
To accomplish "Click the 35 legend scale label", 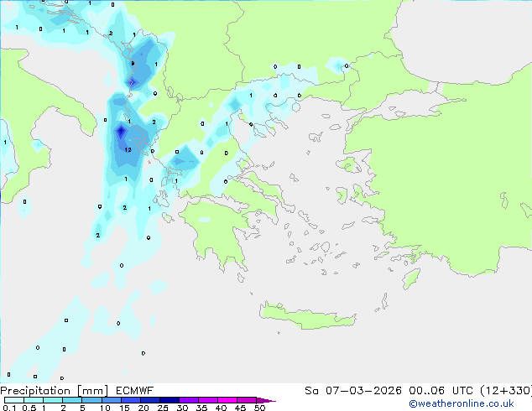I will (201, 408).
